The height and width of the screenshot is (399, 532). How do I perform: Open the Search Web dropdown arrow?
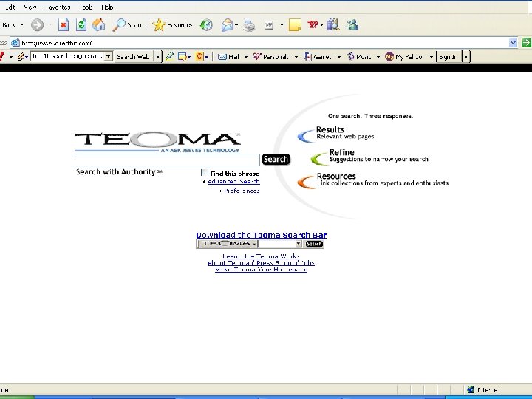[157, 57]
